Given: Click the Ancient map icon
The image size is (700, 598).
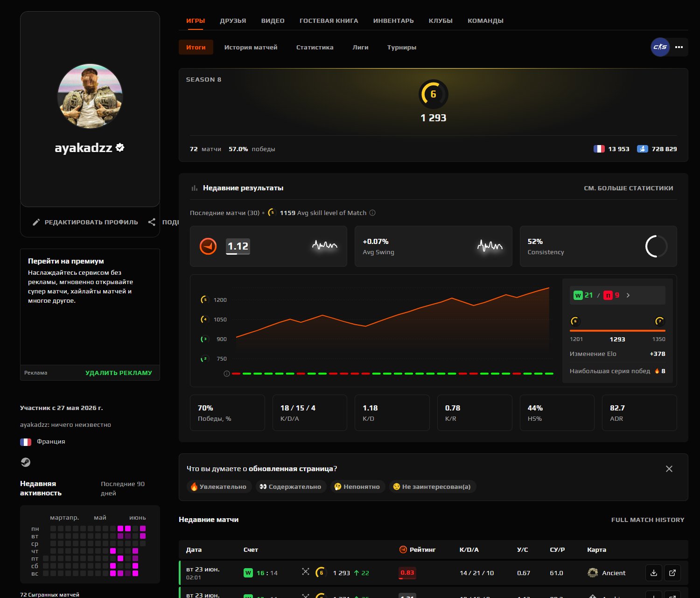Looking at the screenshot, I should coord(593,573).
